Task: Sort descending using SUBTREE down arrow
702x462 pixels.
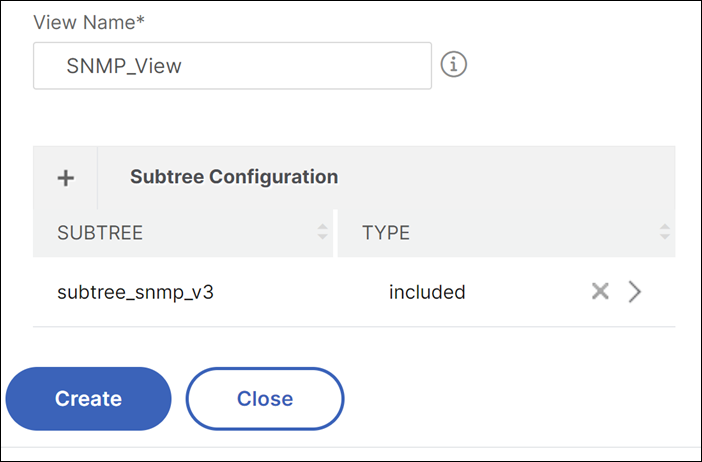Action: [x=322, y=236]
